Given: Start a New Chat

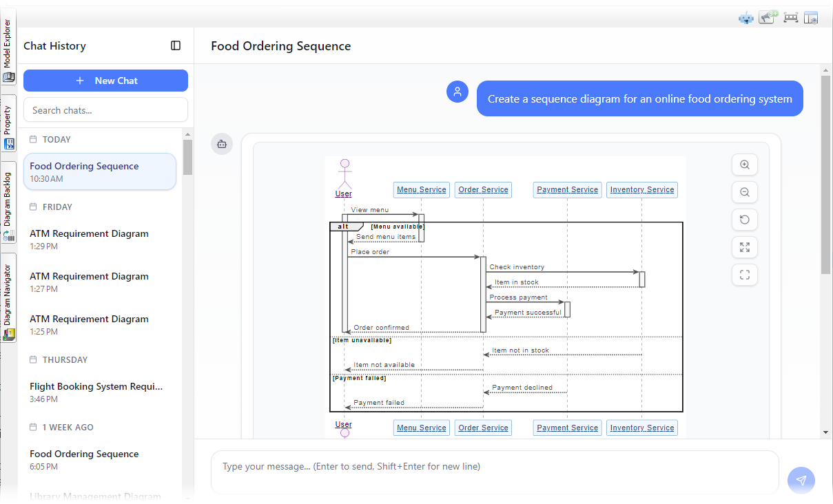Looking at the screenshot, I should pos(105,81).
